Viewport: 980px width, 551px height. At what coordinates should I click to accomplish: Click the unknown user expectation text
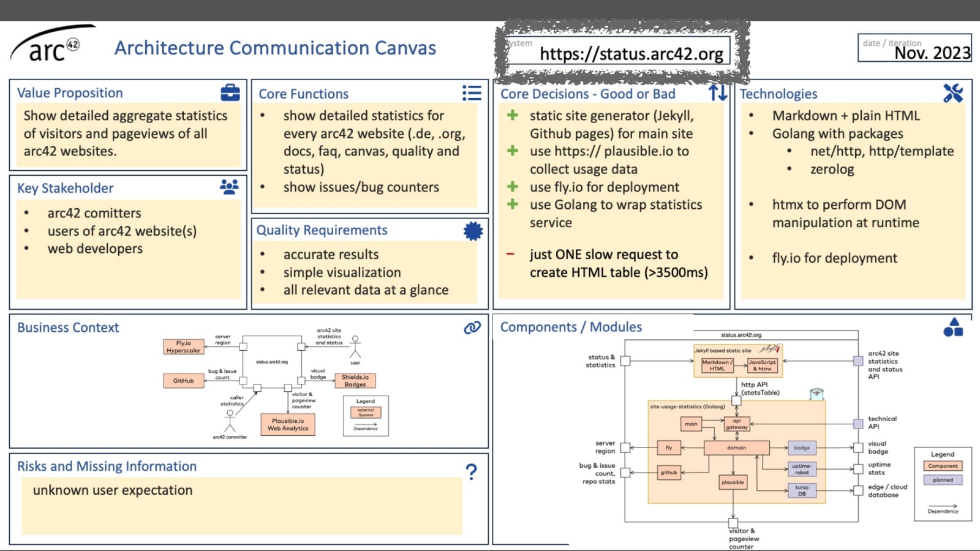coord(113,490)
